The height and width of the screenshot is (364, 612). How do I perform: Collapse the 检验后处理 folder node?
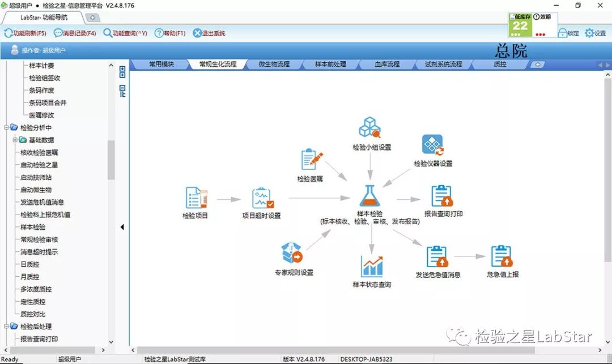(6, 326)
